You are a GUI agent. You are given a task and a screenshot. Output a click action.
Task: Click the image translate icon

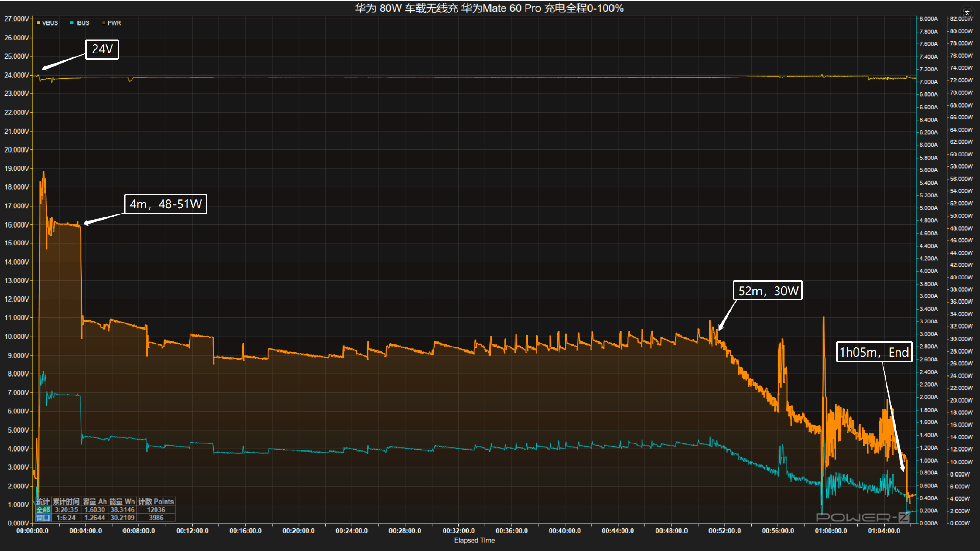click(967, 13)
